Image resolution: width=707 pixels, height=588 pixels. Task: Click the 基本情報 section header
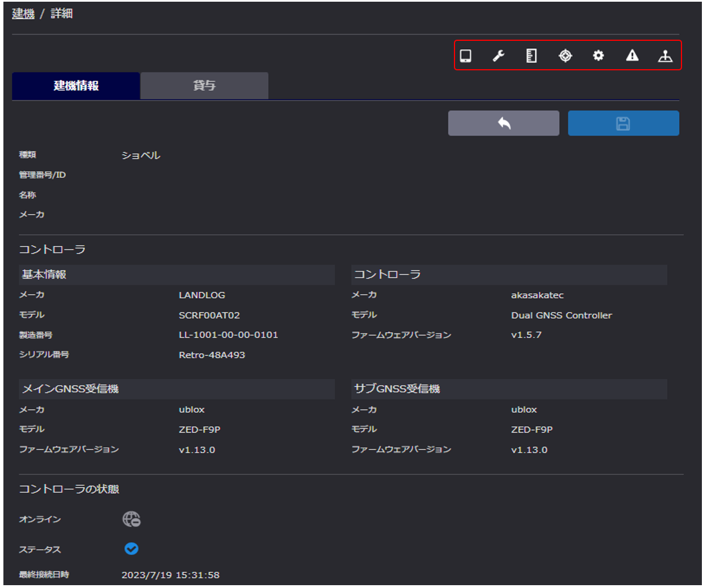pos(176,274)
